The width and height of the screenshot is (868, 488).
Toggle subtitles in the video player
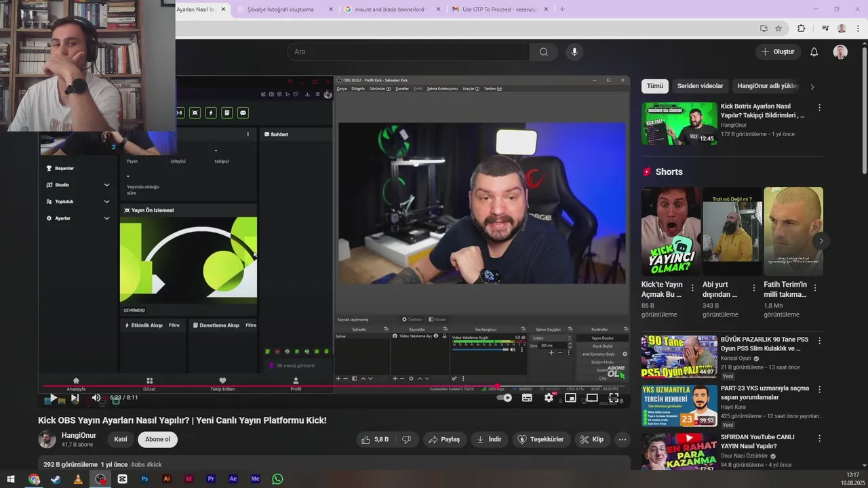(x=527, y=398)
